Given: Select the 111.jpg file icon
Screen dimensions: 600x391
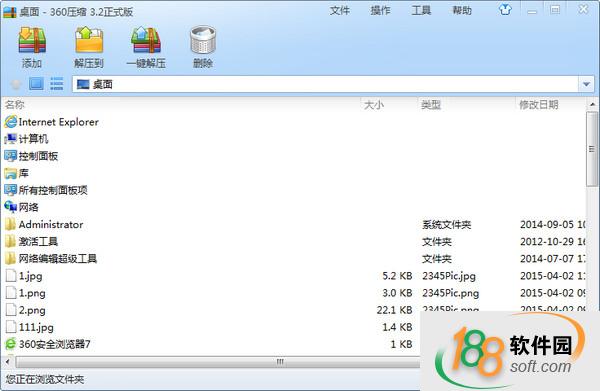Looking at the screenshot, I should pos(11,327).
